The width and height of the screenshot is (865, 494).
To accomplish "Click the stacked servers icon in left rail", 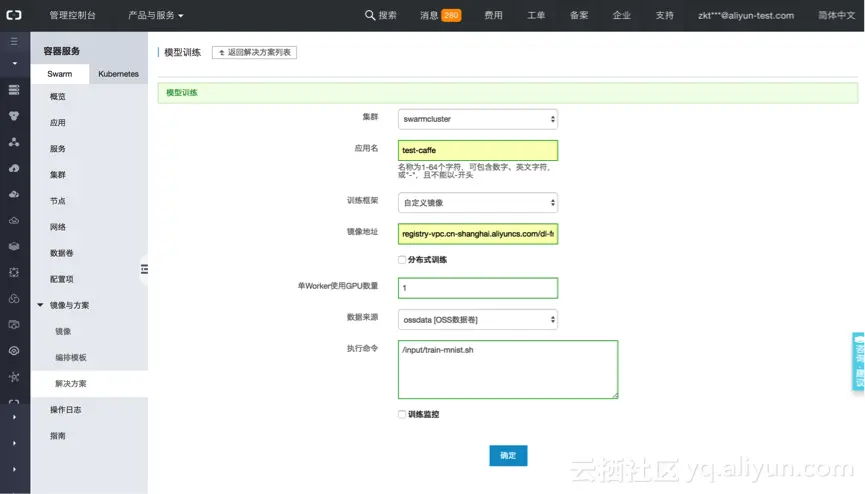I will [x=14, y=89].
